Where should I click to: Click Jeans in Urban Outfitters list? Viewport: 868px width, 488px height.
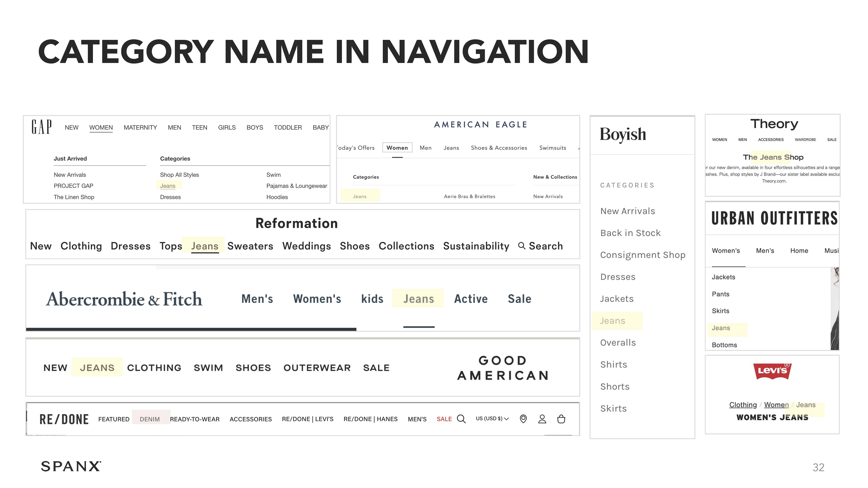[721, 328]
